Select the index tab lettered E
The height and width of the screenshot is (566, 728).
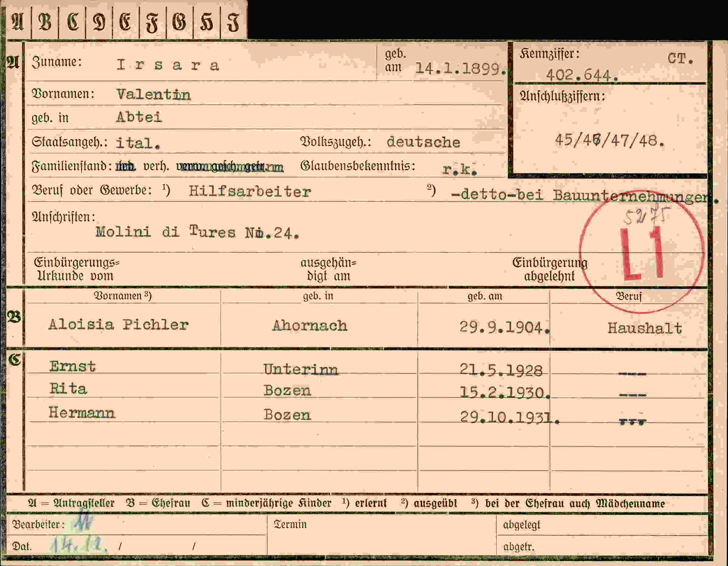tap(126, 22)
